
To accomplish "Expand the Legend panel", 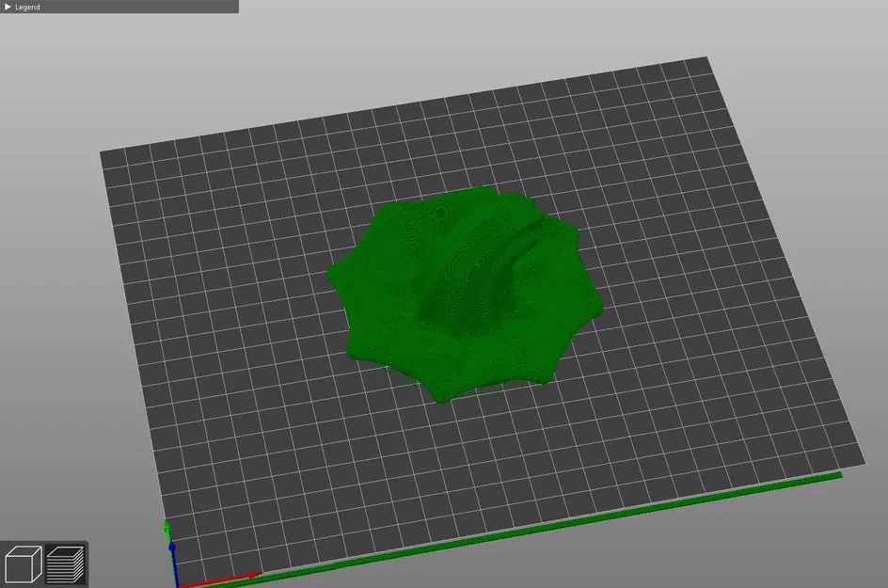I will pyautogui.click(x=8, y=7).
